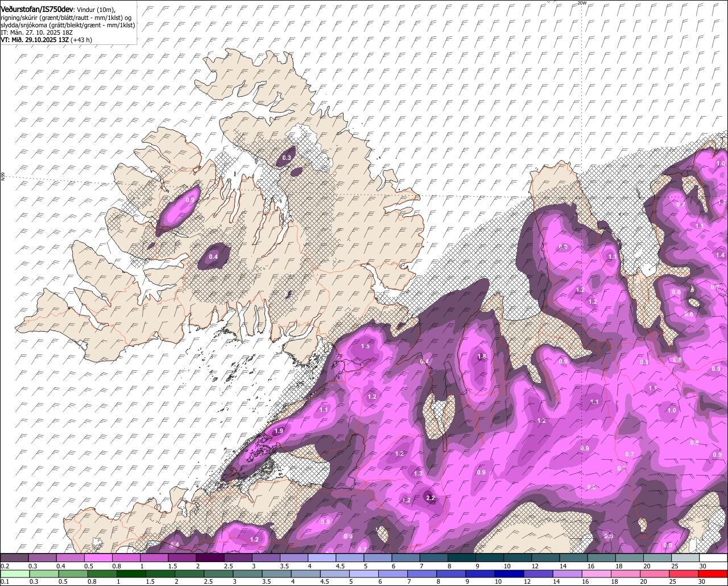Click the 'slydda/snjókoma' legend description line
Image resolution: width=728 pixels, height=586 pixels.
tap(68, 25)
